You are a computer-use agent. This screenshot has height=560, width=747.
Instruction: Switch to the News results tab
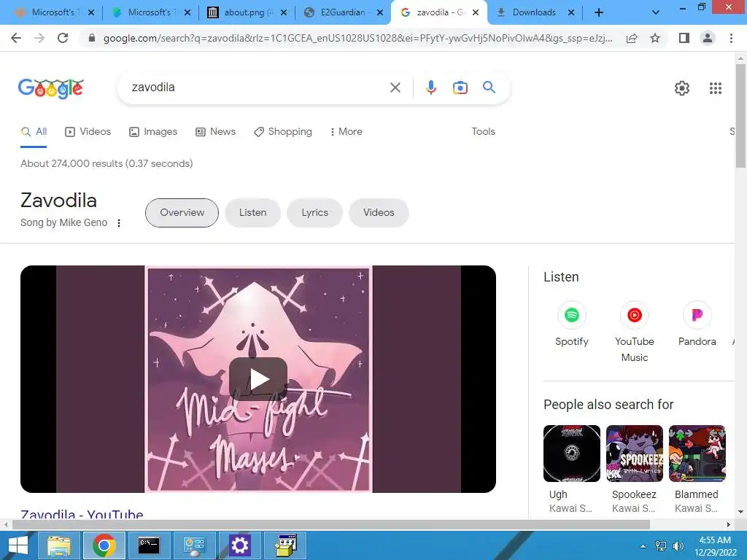tap(216, 131)
